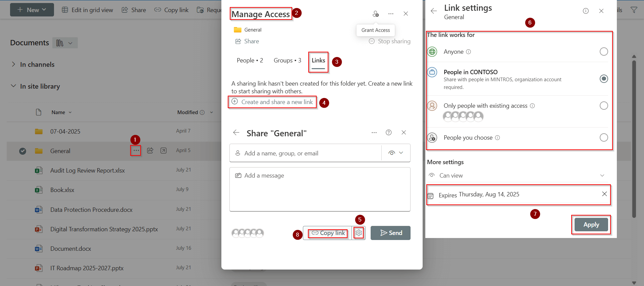Image resolution: width=644 pixels, height=286 pixels.
Task: Open the New dropdown button
Action: click(32, 10)
